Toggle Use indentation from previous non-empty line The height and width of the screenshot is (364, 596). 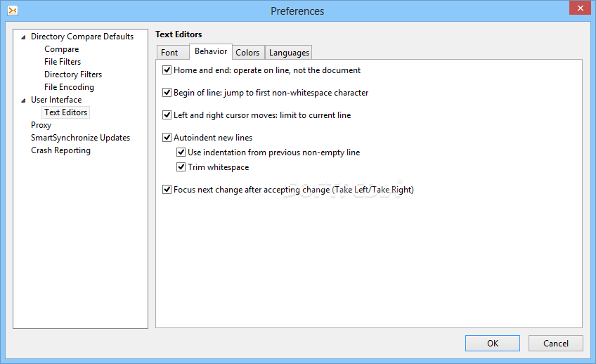181,152
